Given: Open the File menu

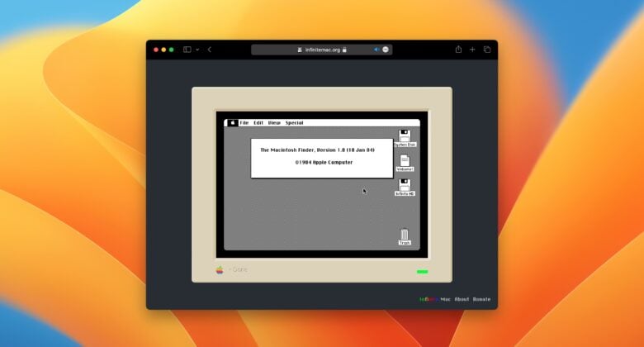Looking at the screenshot, I should 244,123.
